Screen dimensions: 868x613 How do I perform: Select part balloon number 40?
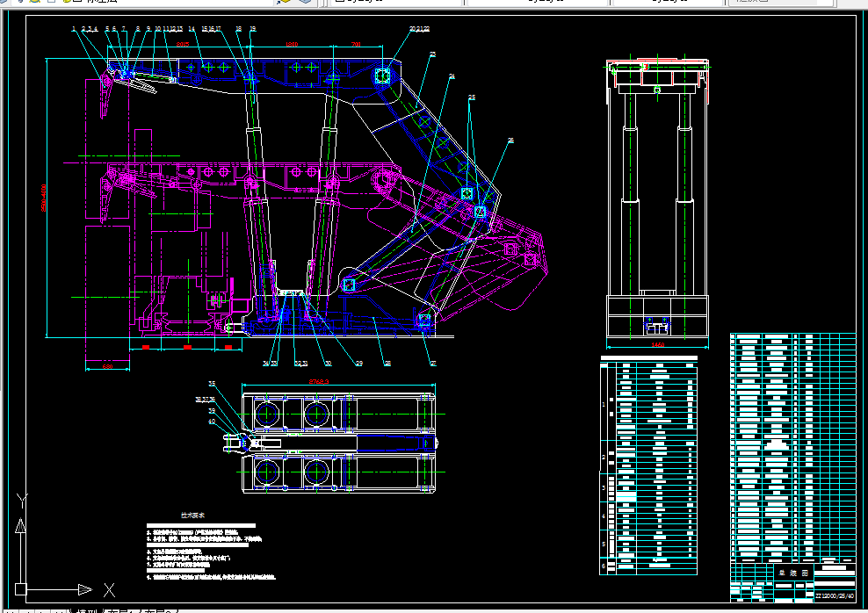212,422
